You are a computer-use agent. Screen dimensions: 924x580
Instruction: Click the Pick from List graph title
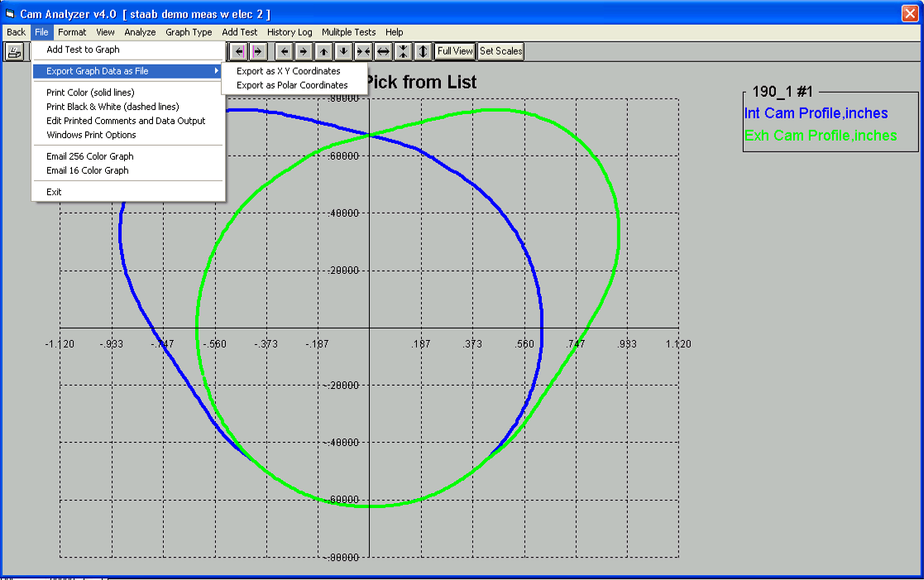pos(421,83)
